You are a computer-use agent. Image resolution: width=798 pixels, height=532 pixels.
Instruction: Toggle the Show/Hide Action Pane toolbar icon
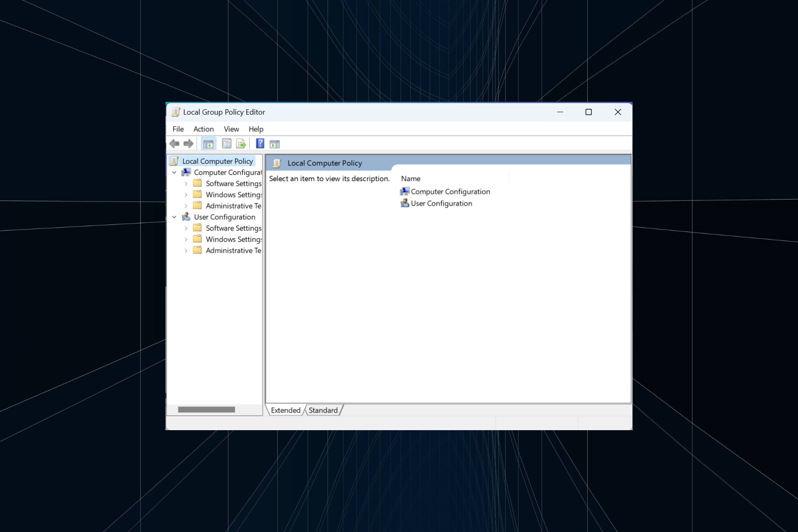point(274,143)
